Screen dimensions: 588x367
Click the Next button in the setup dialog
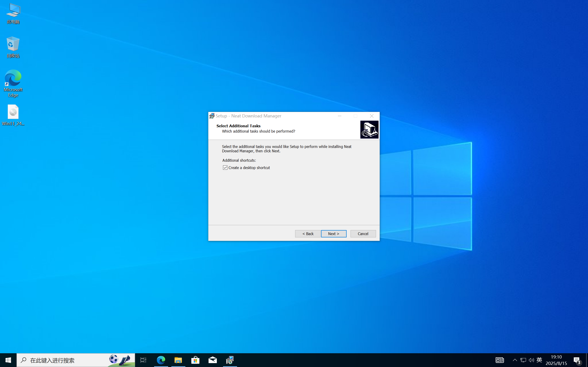[333, 234]
